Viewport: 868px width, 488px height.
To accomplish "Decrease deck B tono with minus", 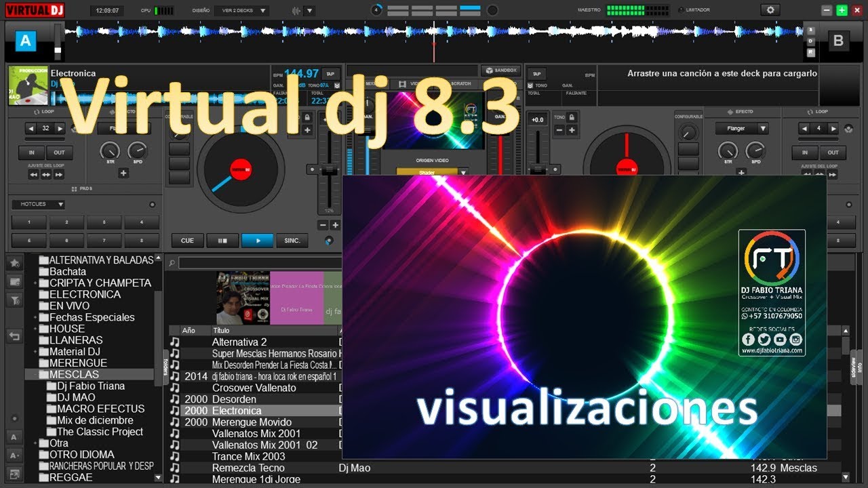I will coord(559,130).
